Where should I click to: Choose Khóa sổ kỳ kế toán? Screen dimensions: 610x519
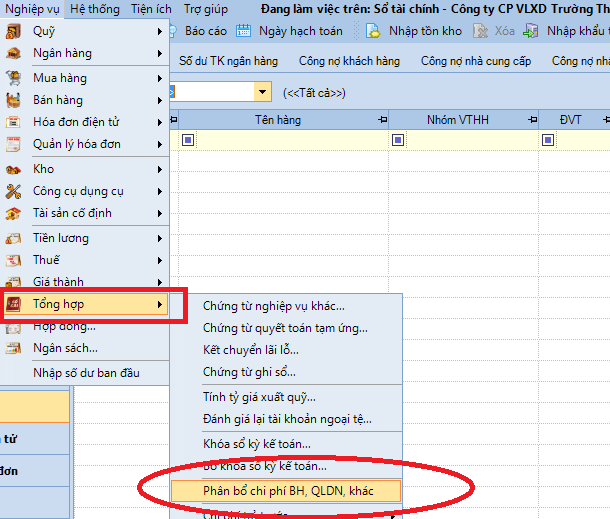[257, 443]
